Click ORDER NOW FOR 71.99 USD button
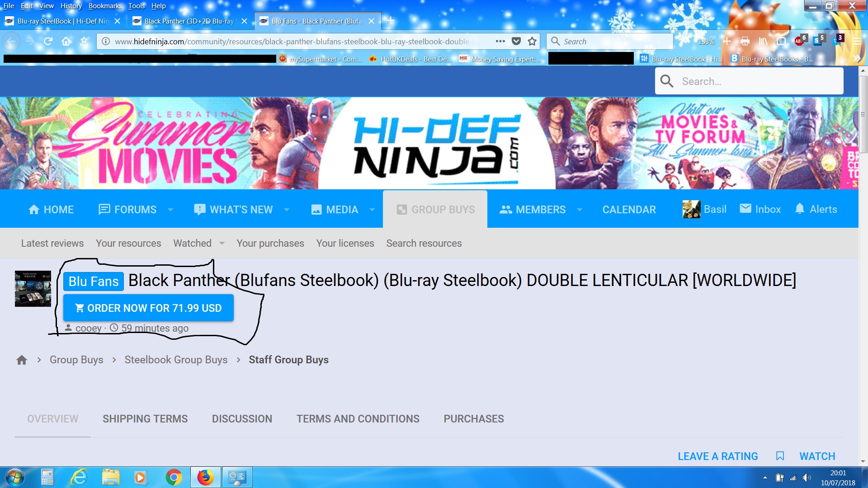Image resolution: width=868 pixels, height=488 pixels. point(148,308)
